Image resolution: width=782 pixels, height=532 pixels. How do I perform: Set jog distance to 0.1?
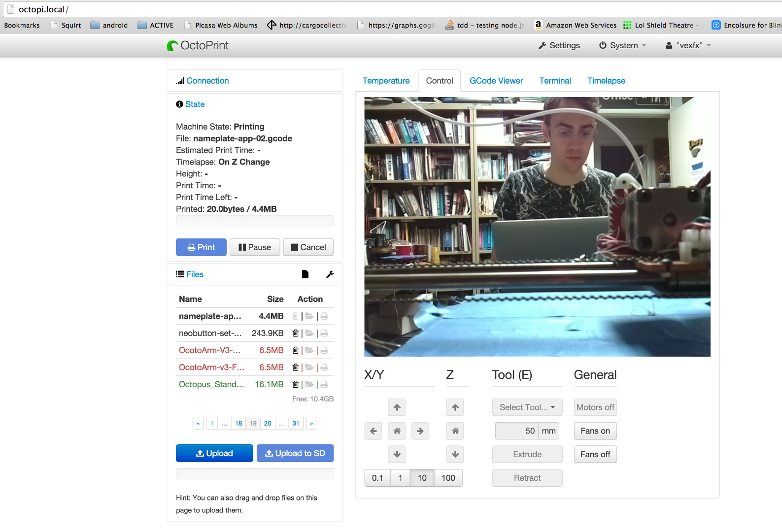[x=377, y=478]
